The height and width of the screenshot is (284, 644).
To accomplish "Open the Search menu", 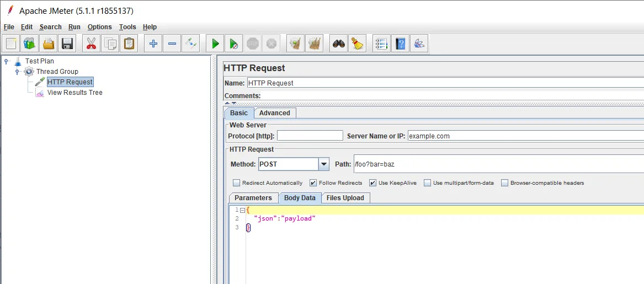I will click(51, 26).
